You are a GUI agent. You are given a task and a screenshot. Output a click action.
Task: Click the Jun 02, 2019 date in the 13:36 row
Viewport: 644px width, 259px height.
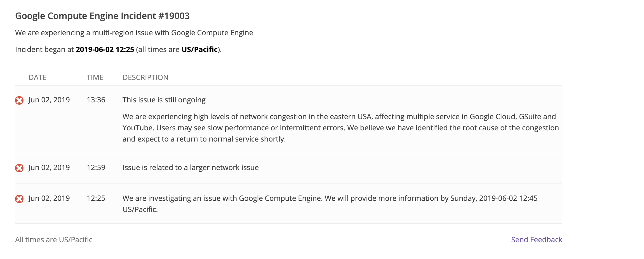(49, 100)
